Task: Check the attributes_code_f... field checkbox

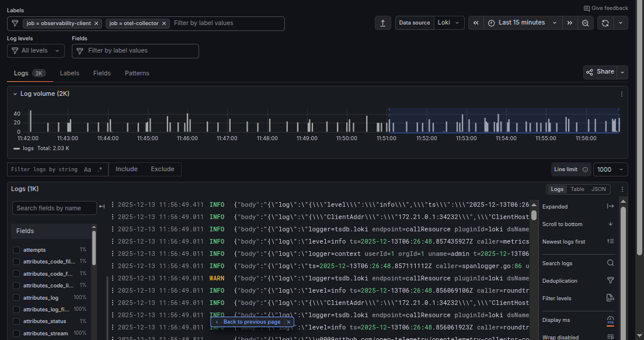Action: pos(16,274)
